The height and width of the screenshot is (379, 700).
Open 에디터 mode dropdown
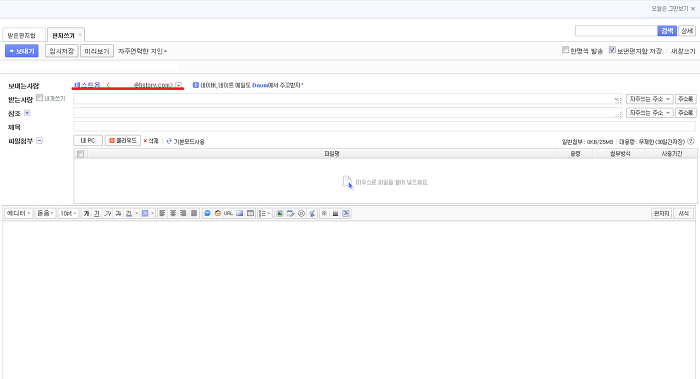pos(18,214)
